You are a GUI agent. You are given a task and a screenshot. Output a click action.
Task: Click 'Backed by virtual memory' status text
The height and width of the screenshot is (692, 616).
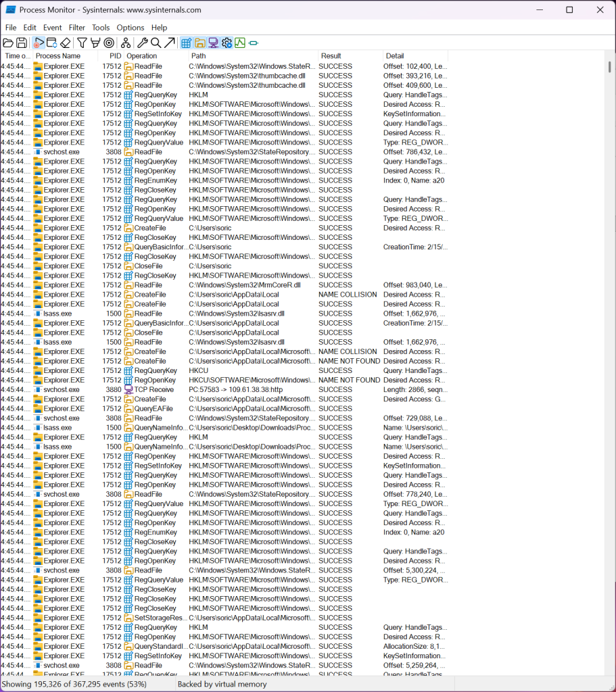222,684
